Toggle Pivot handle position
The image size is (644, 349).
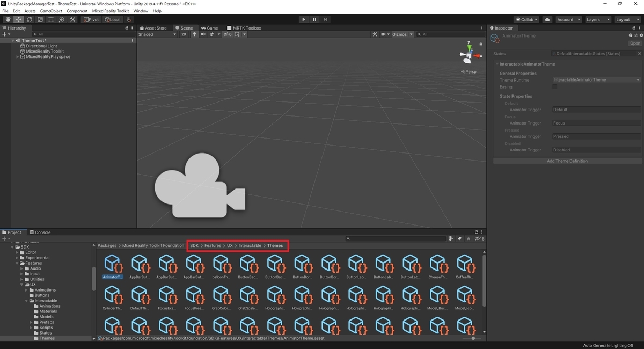point(91,19)
